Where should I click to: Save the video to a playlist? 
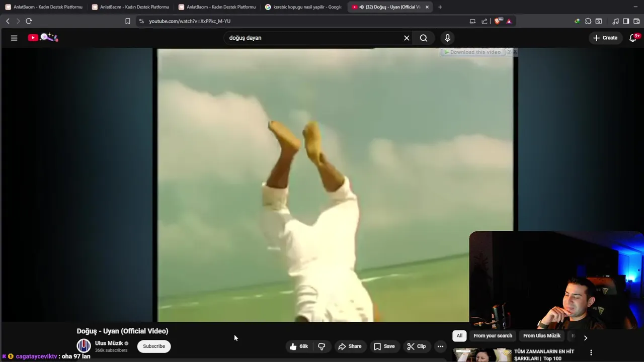[x=384, y=346]
